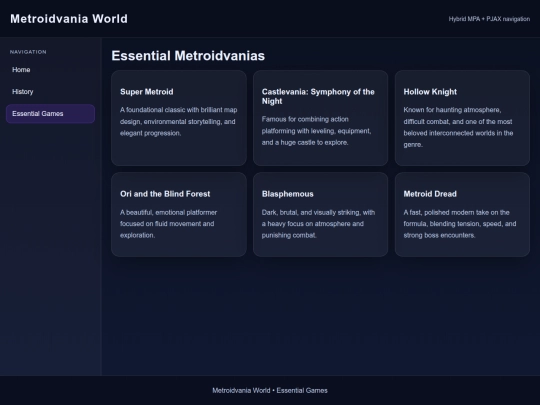The width and height of the screenshot is (540, 405).
Task: Click the Super Metroid description text
Action: (178, 122)
